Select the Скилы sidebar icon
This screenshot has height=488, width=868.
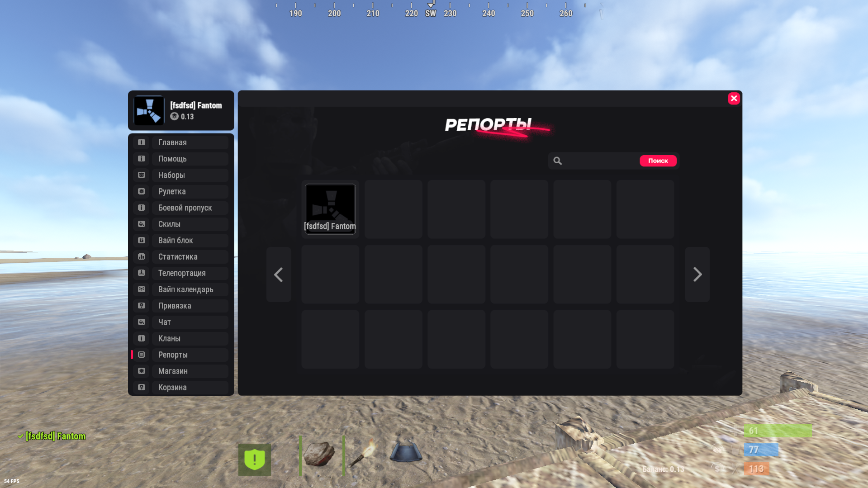[x=141, y=224]
